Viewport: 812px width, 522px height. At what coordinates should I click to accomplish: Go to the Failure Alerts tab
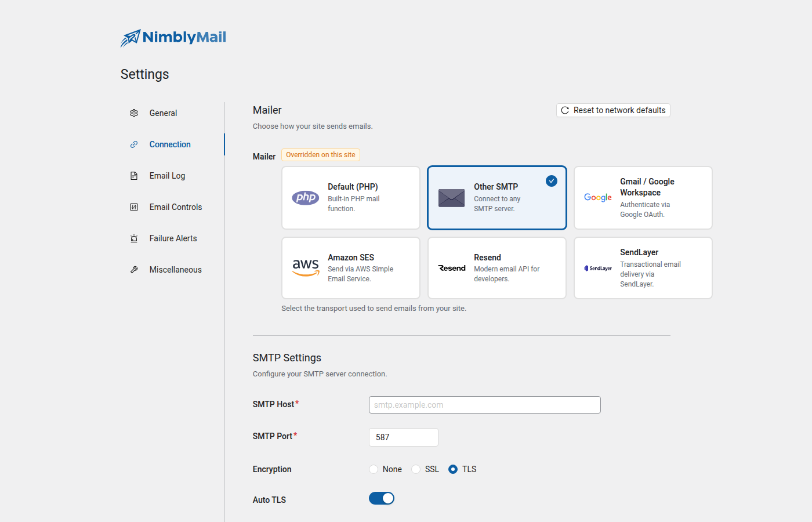[x=172, y=238]
